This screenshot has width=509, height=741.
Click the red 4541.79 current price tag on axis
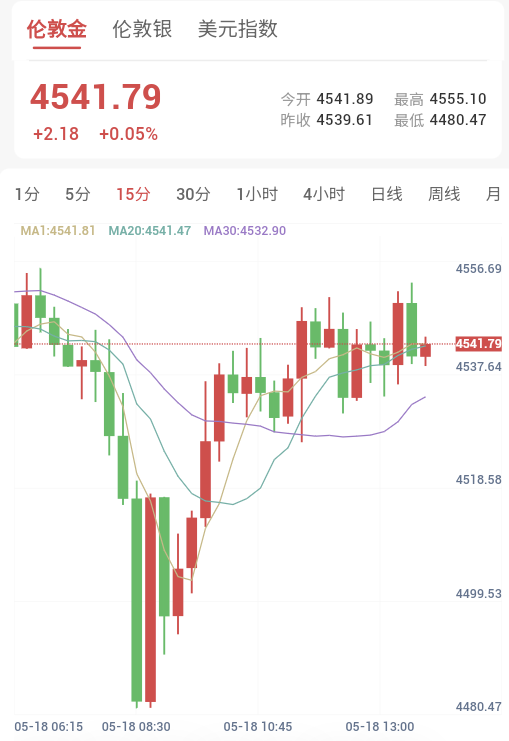pos(478,344)
